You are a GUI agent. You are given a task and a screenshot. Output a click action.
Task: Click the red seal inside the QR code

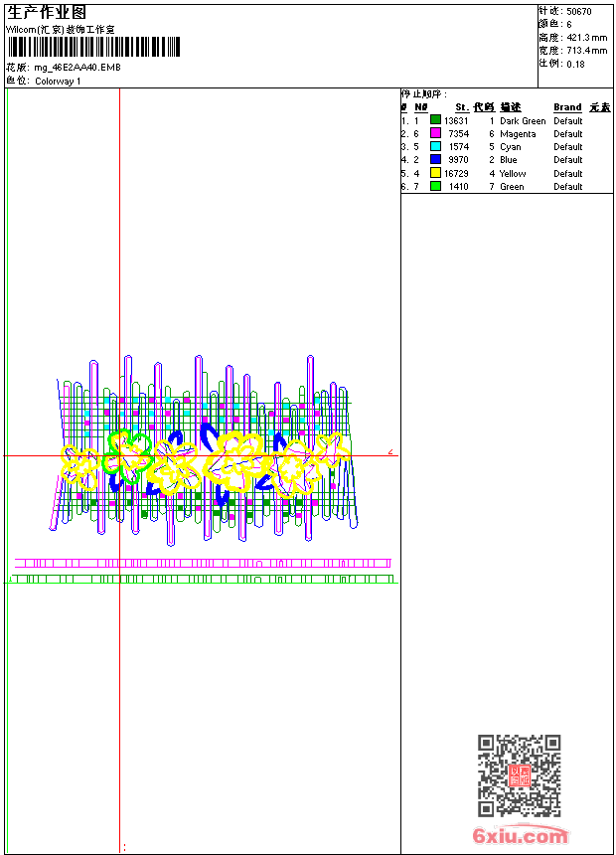click(x=520, y=775)
